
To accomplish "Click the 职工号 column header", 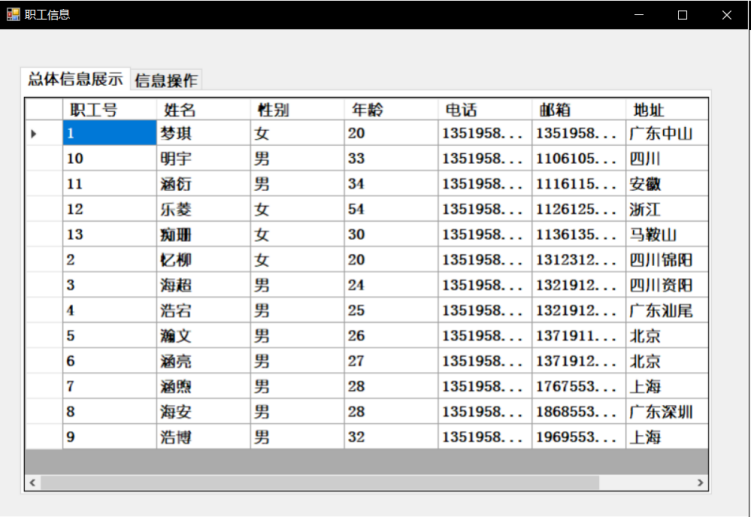I will [x=109, y=110].
